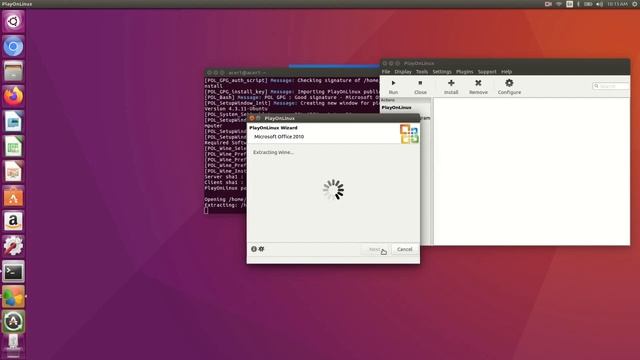Open LibreOffice Writer from the dock
This screenshot has height=360, width=640.
(x=13, y=122)
